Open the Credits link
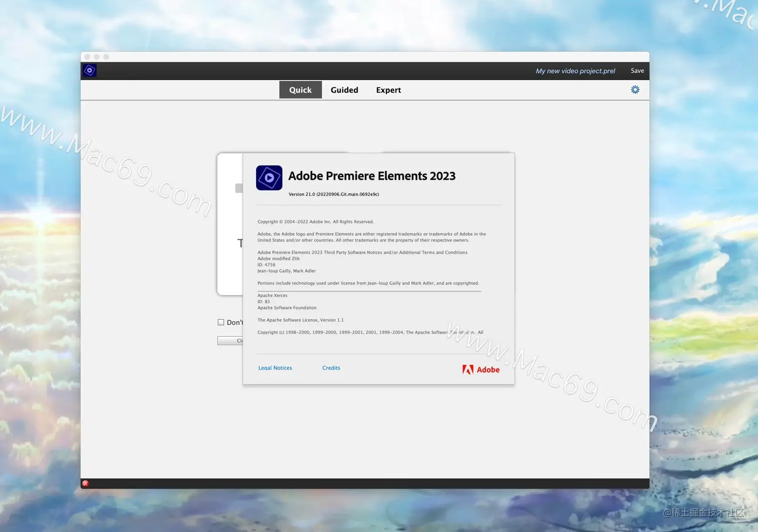Screen dimensions: 758x532 [331, 368]
